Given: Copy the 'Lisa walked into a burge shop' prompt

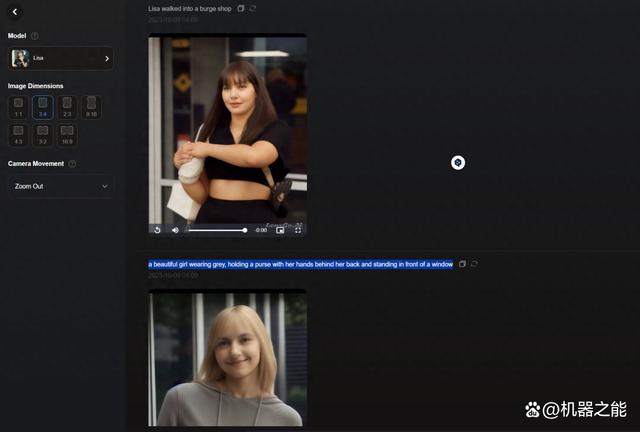Looking at the screenshot, I should (x=241, y=8).
